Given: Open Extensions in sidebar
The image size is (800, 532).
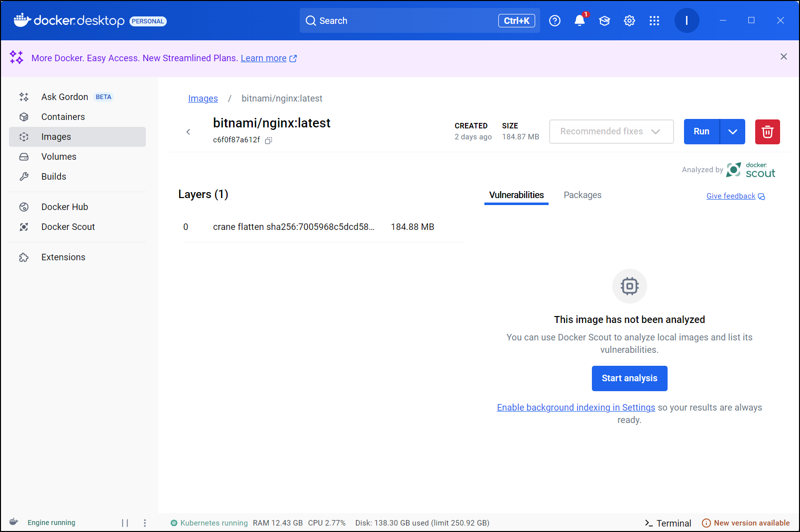Looking at the screenshot, I should [x=77, y=257].
